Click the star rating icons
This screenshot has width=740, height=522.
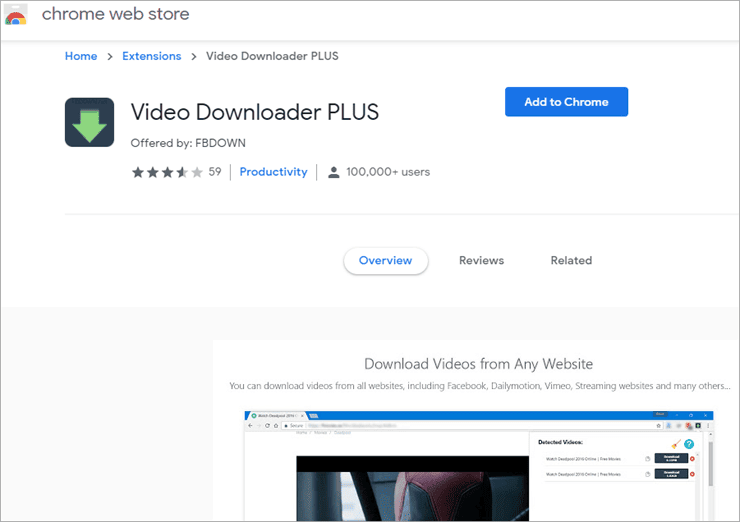point(167,172)
